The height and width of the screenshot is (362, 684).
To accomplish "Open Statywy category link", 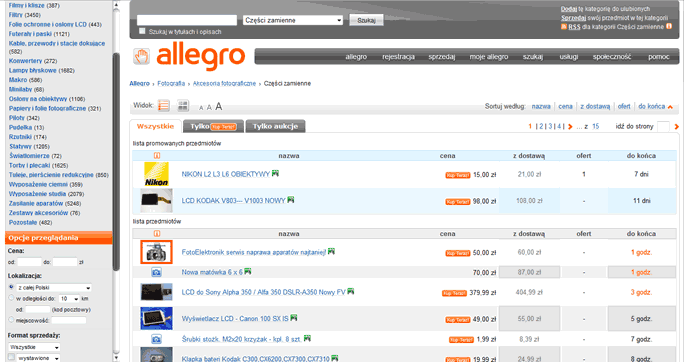I will click(x=20, y=146).
